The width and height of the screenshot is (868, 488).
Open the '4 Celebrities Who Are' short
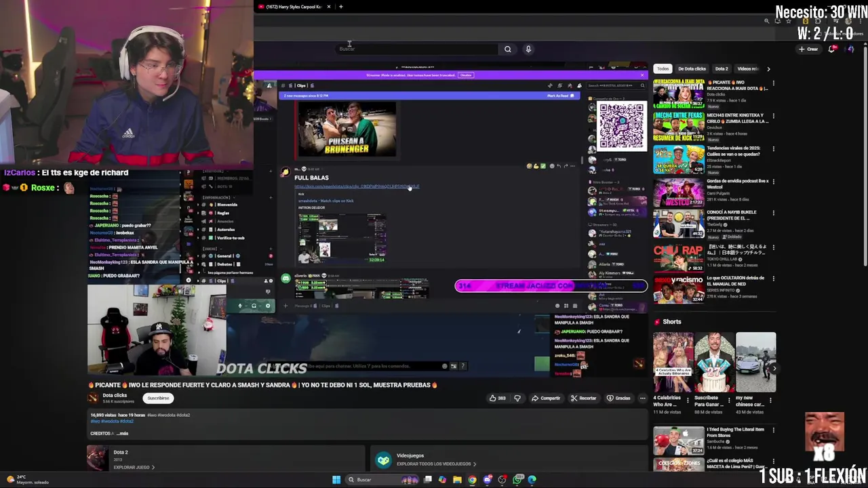point(673,363)
